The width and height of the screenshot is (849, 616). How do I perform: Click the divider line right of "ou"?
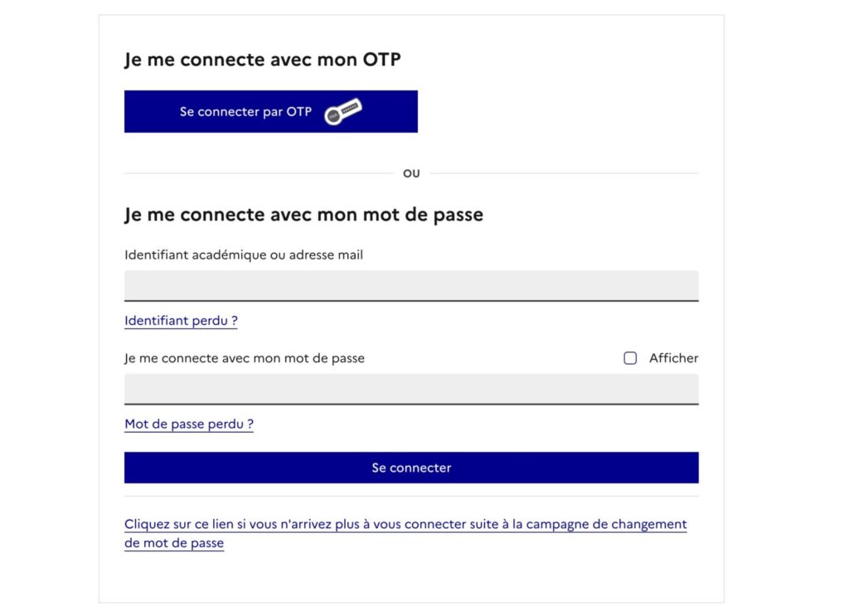pos(564,173)
